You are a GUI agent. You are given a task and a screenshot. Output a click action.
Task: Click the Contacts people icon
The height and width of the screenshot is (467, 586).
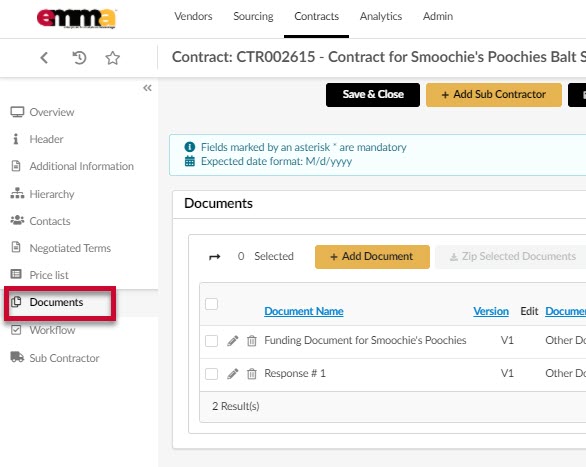[17, 220]
